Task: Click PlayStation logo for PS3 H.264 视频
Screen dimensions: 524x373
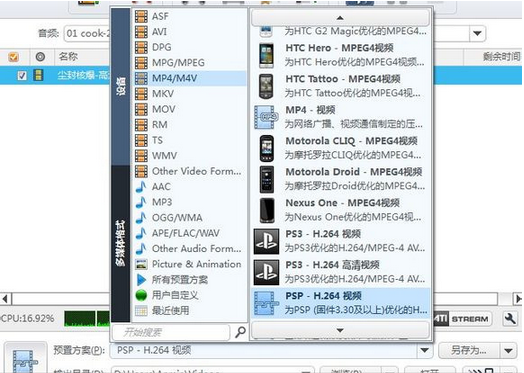Action: (x=266, y=241)
